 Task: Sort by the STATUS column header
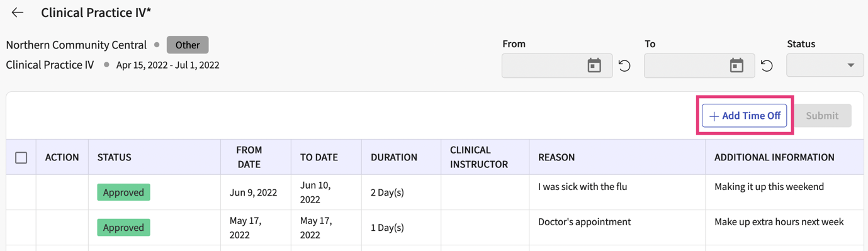point(115,157)
